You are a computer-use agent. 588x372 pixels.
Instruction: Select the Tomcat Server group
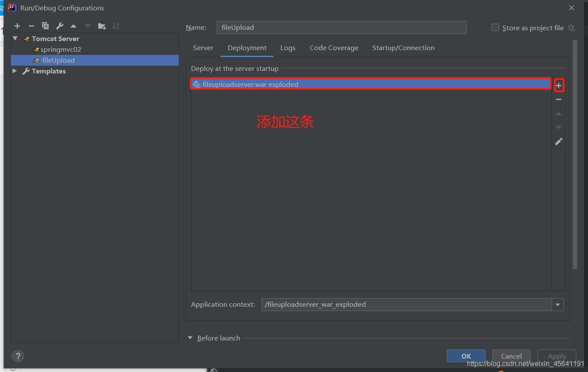click(x=95, y=38)
